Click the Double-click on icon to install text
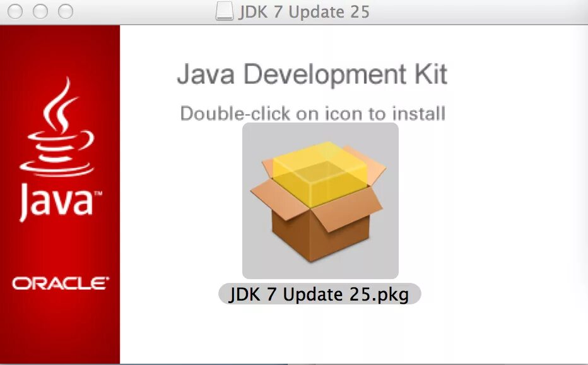588x365 pixels. click(x=313, y=114)
